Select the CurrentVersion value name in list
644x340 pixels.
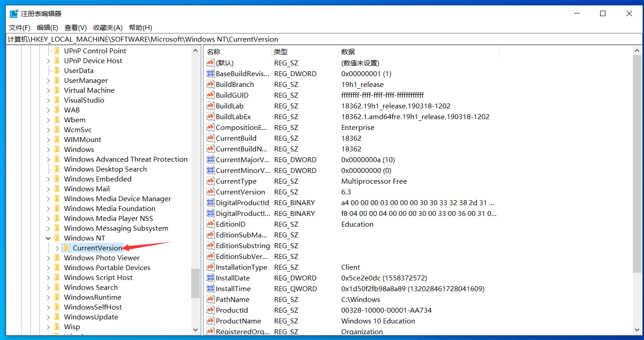tap(240, 192)
